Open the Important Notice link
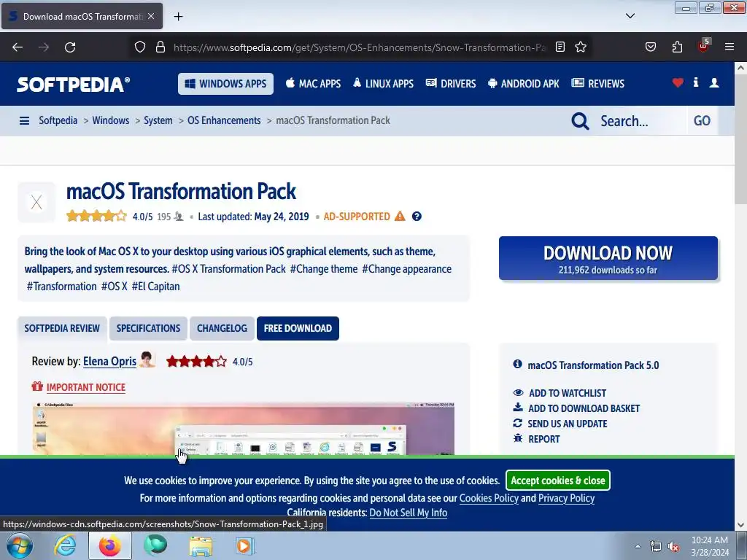The height and width of the screenshot is (560, 747). [x=86, y=387]
